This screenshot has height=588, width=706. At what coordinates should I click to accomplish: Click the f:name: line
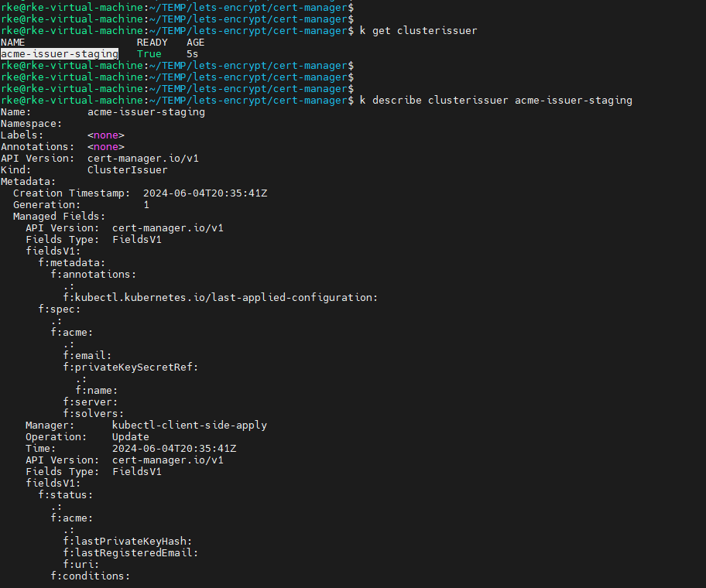click(96, 391)
